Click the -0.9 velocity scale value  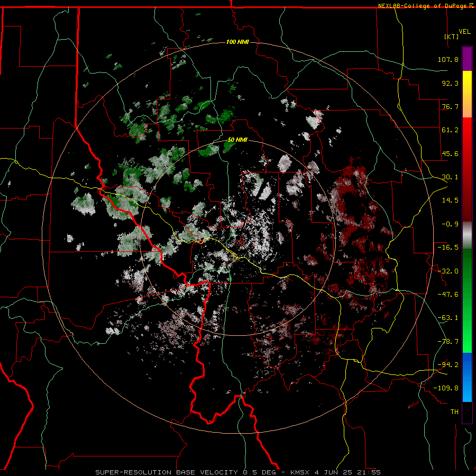pos(450,224)
